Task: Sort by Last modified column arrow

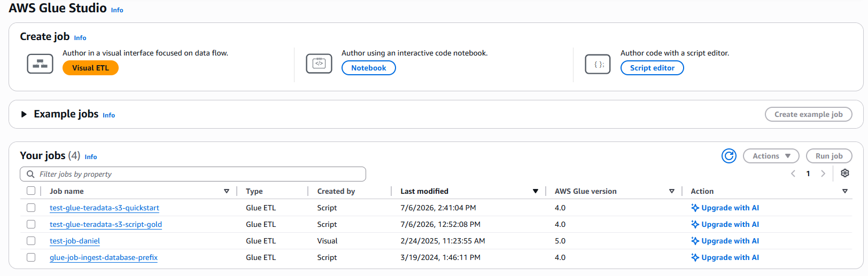Action: 536,191
